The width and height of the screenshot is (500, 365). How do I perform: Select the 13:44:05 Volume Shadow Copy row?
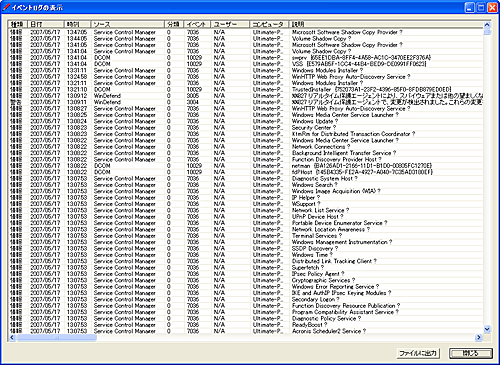coord(246,39)
